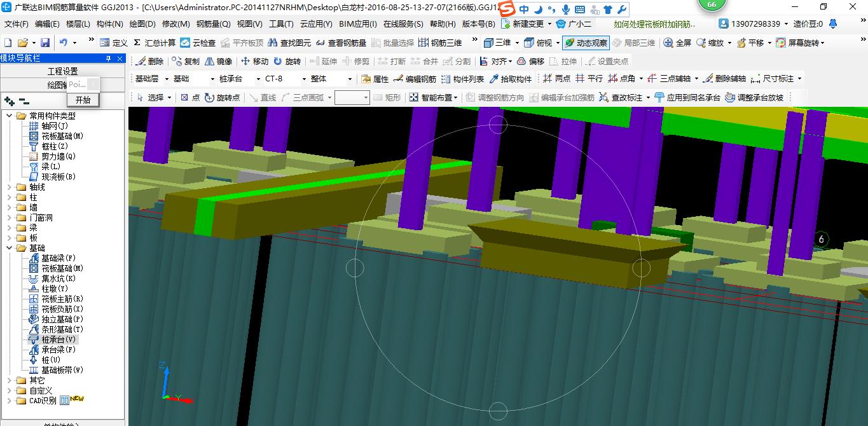Select 剪力墙(Q) in the tree
This screenshot has width=868, height=426.
59,156
